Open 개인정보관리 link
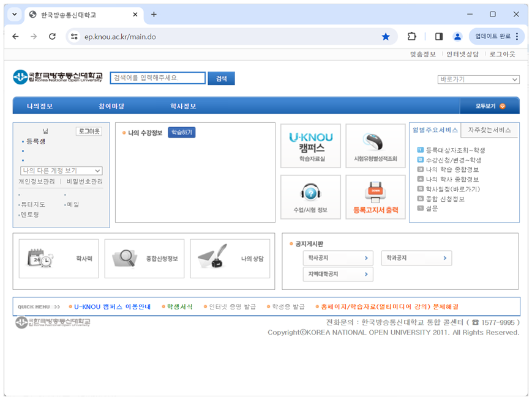 [x=37, y=182]
